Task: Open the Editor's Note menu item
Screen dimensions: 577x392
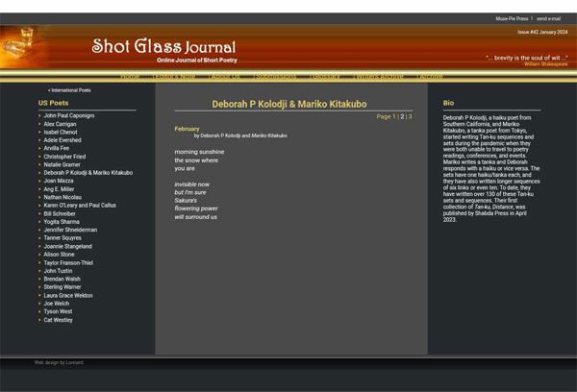Action: [174, 77]
